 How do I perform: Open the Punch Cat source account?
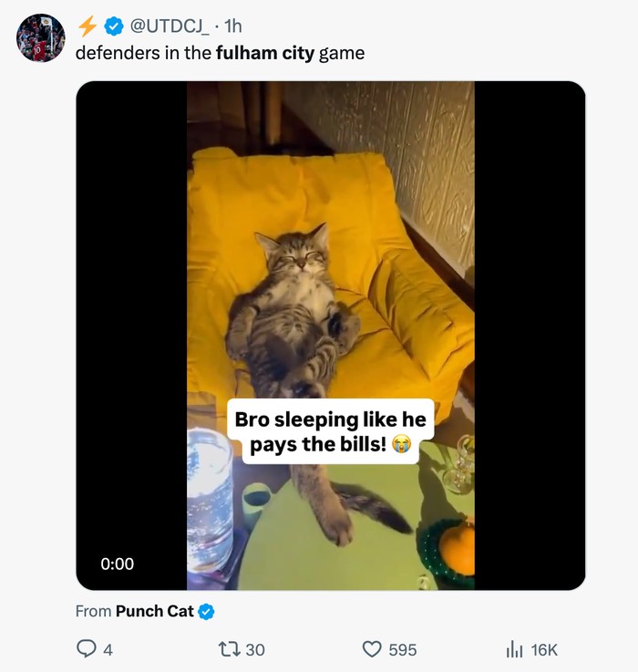154,611
